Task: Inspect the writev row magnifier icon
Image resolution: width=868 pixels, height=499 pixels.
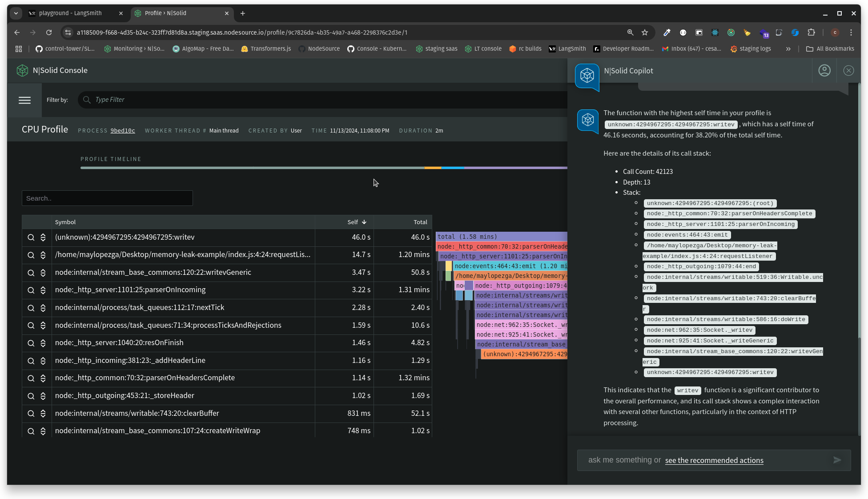Action: [31, 237]
